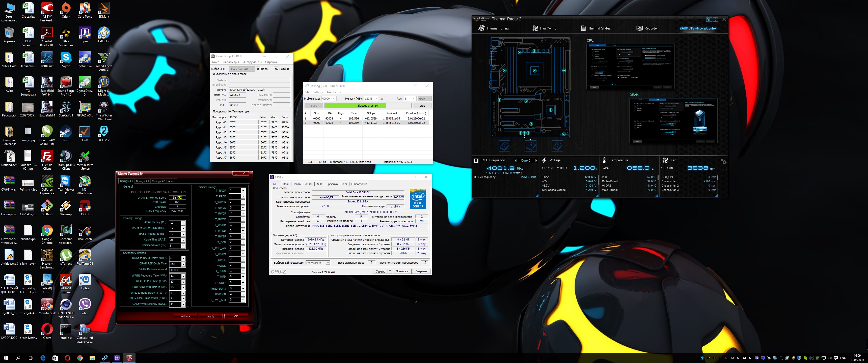Open the OCCT desktop shortcut

pos(85,207)
